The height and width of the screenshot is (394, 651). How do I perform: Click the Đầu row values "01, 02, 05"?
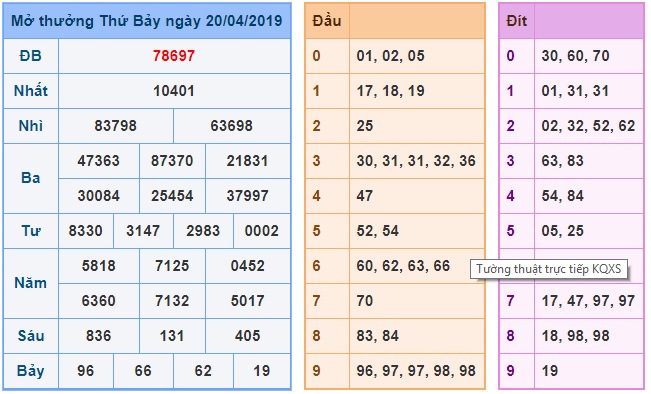tap(391, 56)
